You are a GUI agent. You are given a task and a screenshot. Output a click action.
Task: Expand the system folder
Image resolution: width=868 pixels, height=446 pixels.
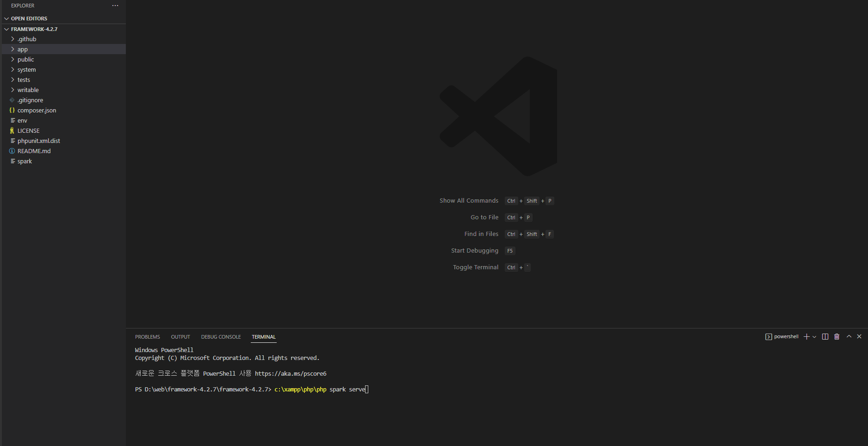coord(12,69)
